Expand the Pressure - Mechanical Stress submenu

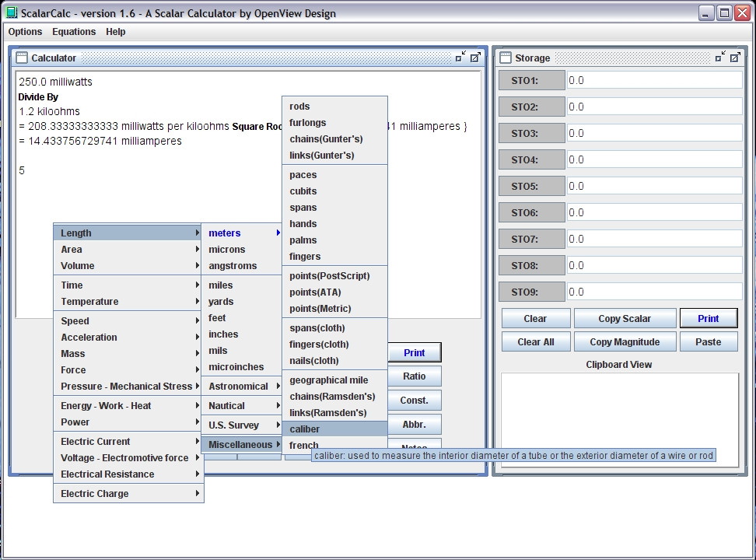128,387
